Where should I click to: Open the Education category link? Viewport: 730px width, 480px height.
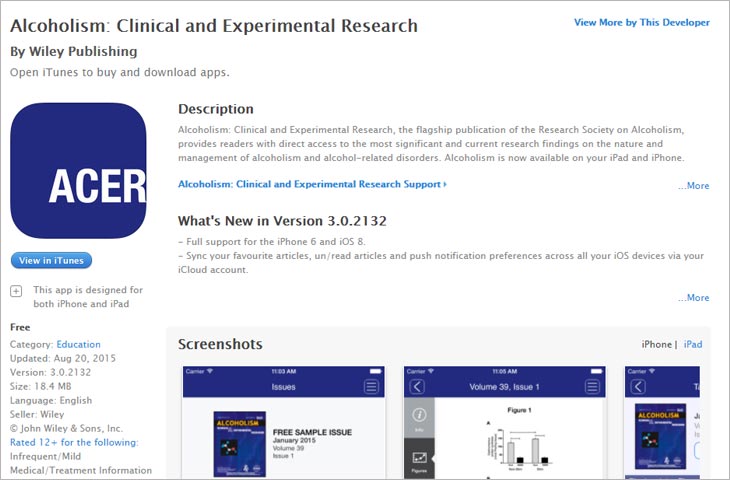[x=78, y=345]
